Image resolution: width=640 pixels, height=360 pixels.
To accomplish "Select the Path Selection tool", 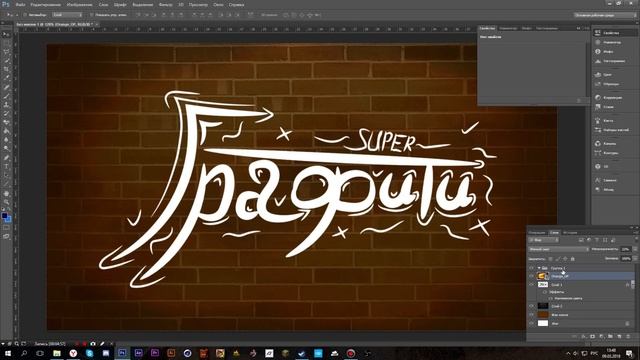I will (x=7, y=175).
